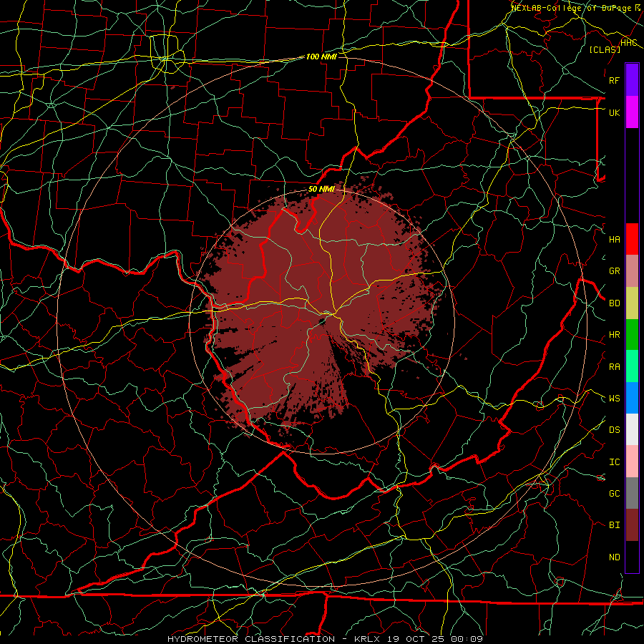Click the HR legend label
Image resolution: width=644 pixels, height=644 pixels.
pyautogui.click(x=614, y=335)
